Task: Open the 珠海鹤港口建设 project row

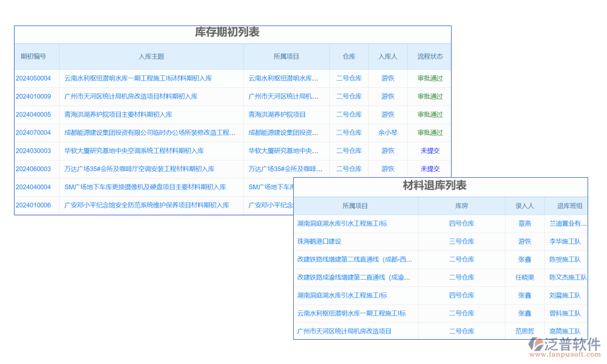Action: click(319, 241)
